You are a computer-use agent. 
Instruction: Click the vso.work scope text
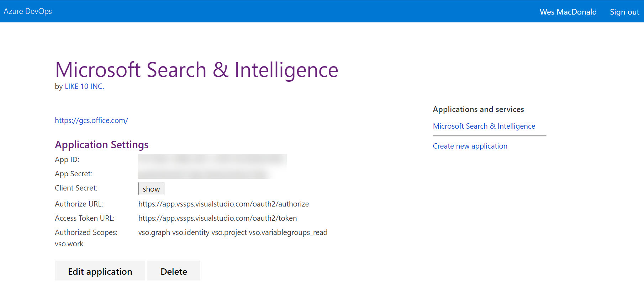[69, 244]
